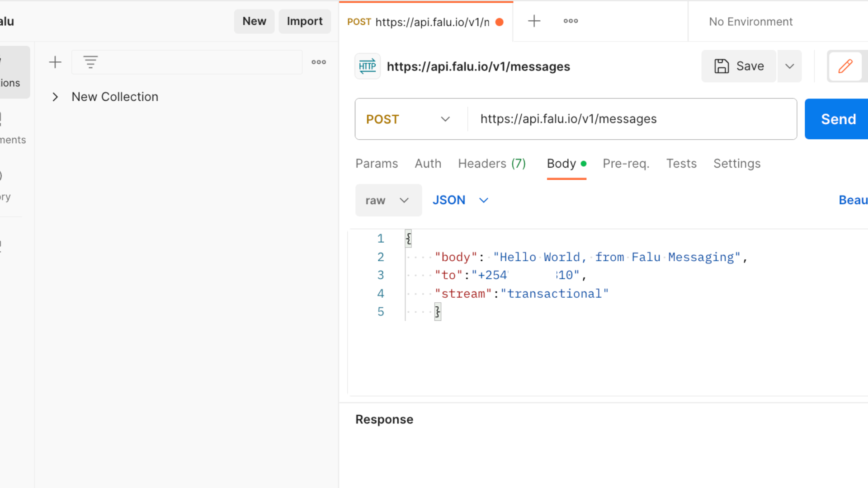Viewport: 868px width, 488px height.
Task: Click the "transactional" value
Action: pyautogui.click(x=555, y=294)
